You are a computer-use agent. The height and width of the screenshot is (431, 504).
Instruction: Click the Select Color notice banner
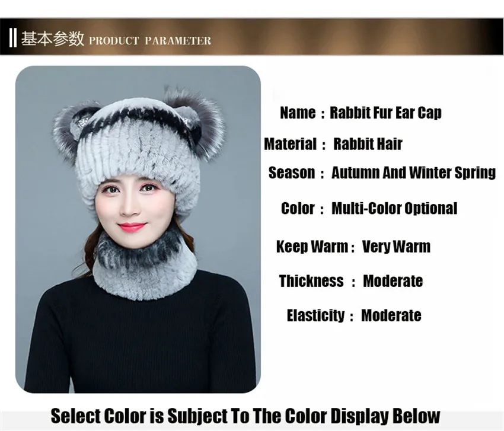click(x=245, y=416)
